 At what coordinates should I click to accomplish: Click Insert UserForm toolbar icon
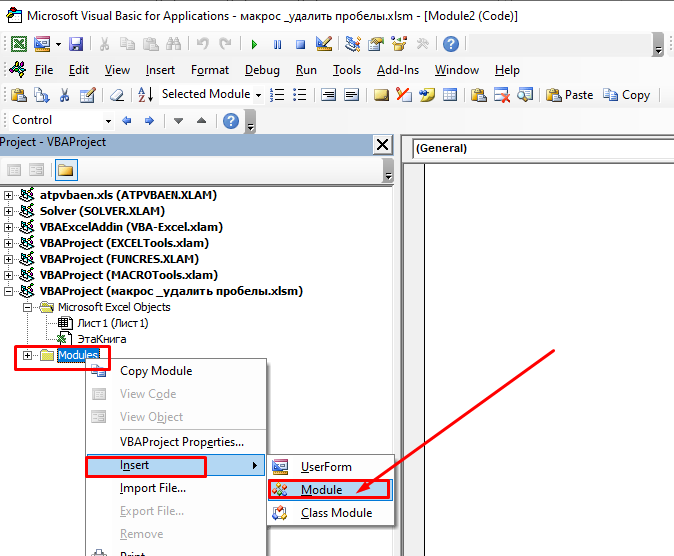(x=42, y=44)
